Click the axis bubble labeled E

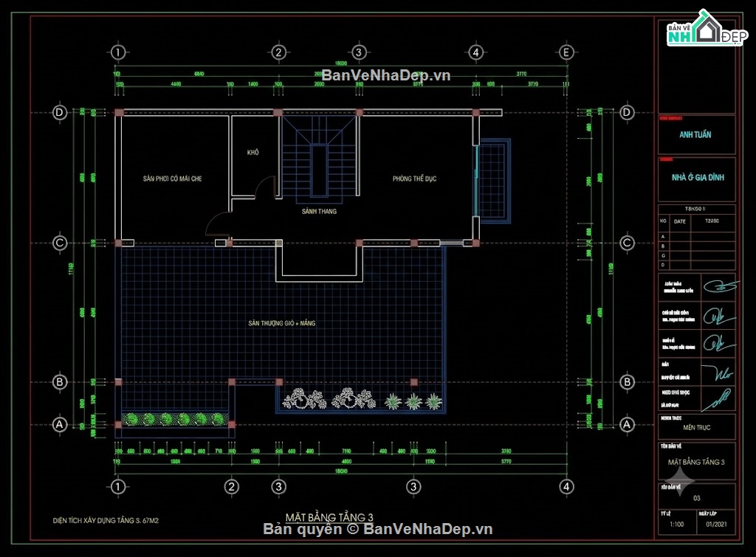566,52
